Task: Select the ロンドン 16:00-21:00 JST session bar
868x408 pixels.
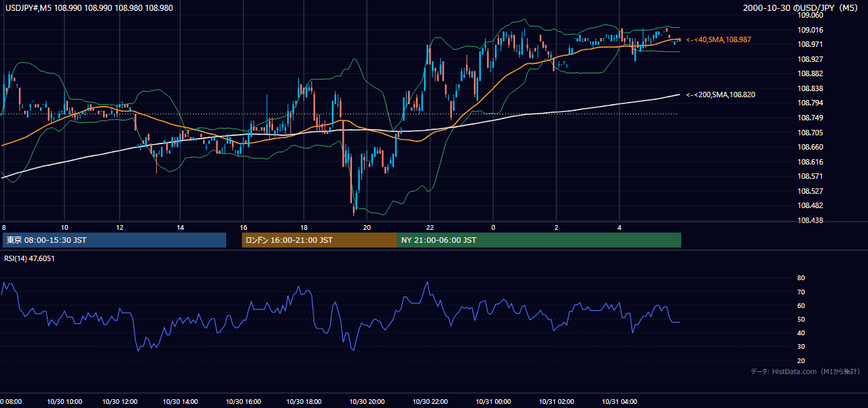Action: [319, 240]
